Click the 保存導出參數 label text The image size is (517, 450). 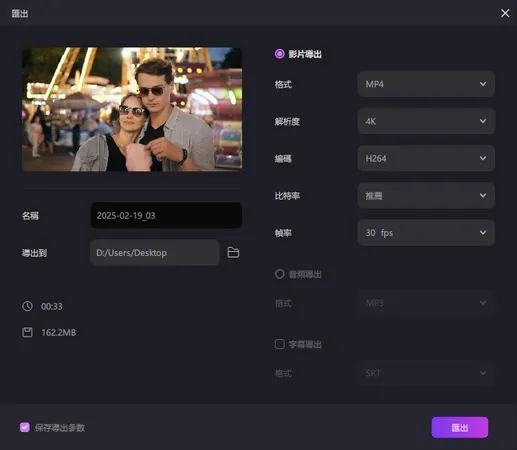click(60, 428)
